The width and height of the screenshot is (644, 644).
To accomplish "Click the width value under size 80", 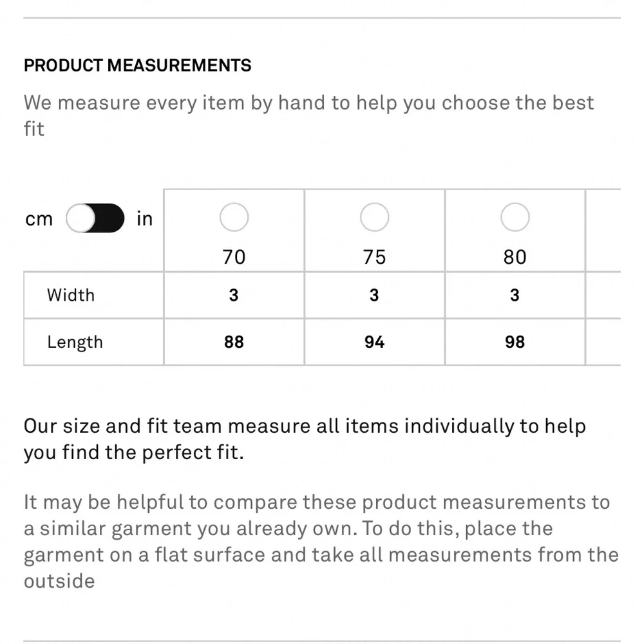I will 515,296.
